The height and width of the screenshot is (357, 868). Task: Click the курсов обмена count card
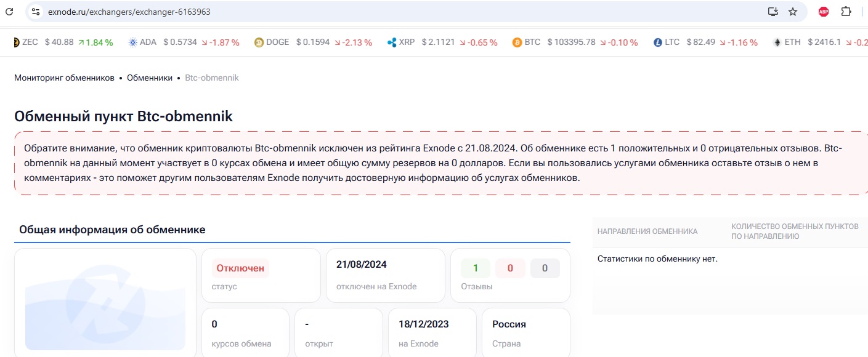(x=245, y=332)
